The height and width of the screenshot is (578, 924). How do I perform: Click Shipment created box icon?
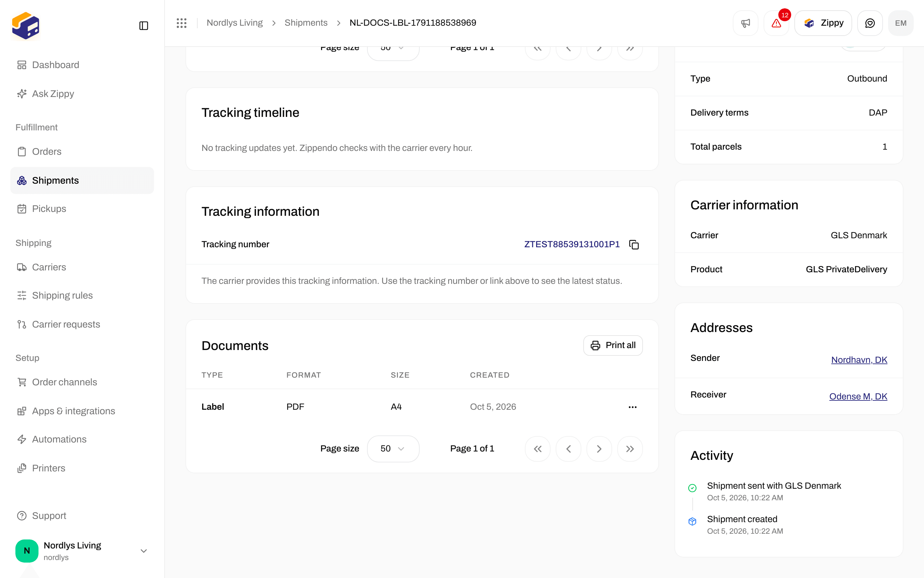tap(692, 521)
